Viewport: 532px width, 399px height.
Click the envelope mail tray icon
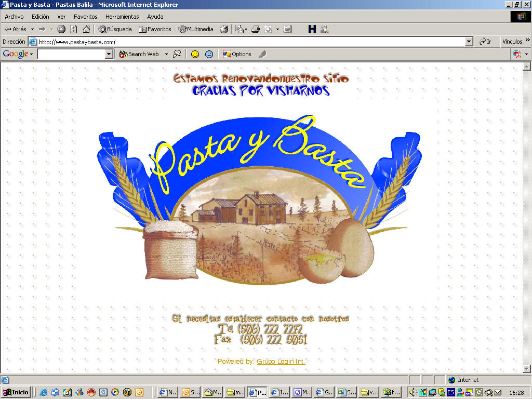click(x=498, y=392)
